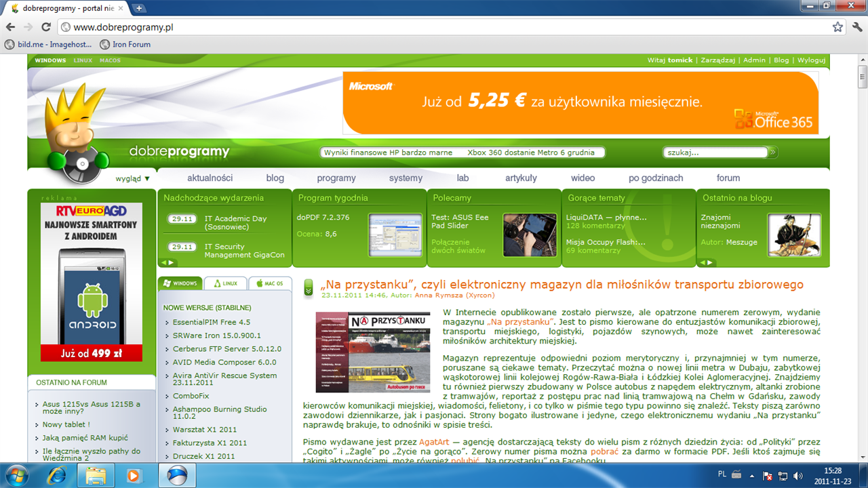The height and width of the screenshot is (488, 868).
Task: Open EssentialPIM Free 4.5
Action: pos(212,322)
